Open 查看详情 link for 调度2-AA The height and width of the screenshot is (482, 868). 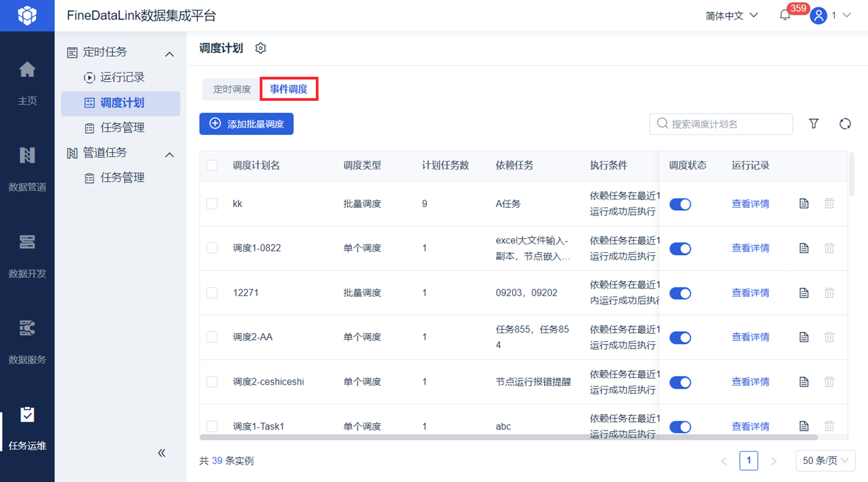(750, 337)
